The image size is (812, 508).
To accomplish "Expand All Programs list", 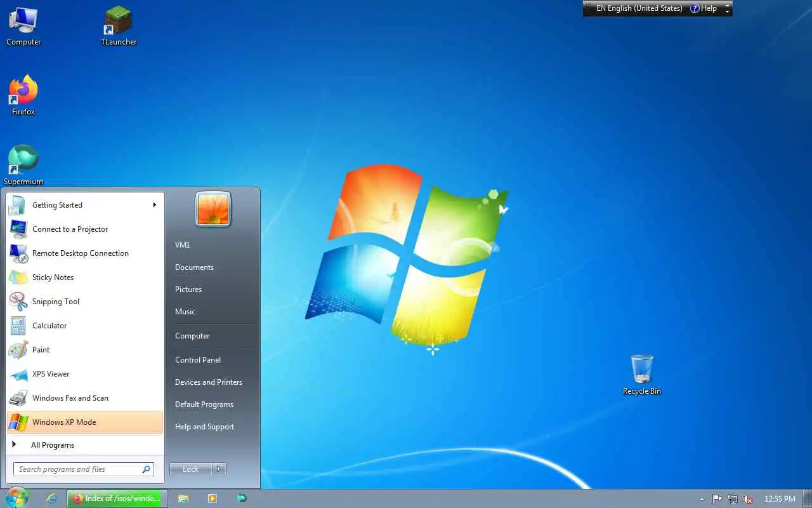I will (85, 445).
